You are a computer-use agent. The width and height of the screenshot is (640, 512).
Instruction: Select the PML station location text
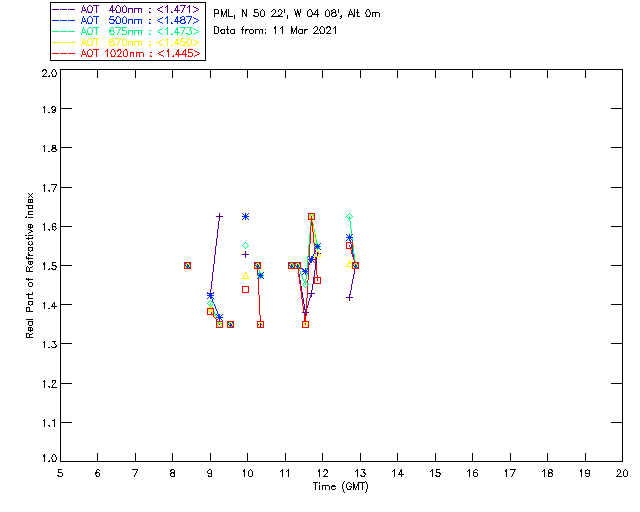point(297,13)
